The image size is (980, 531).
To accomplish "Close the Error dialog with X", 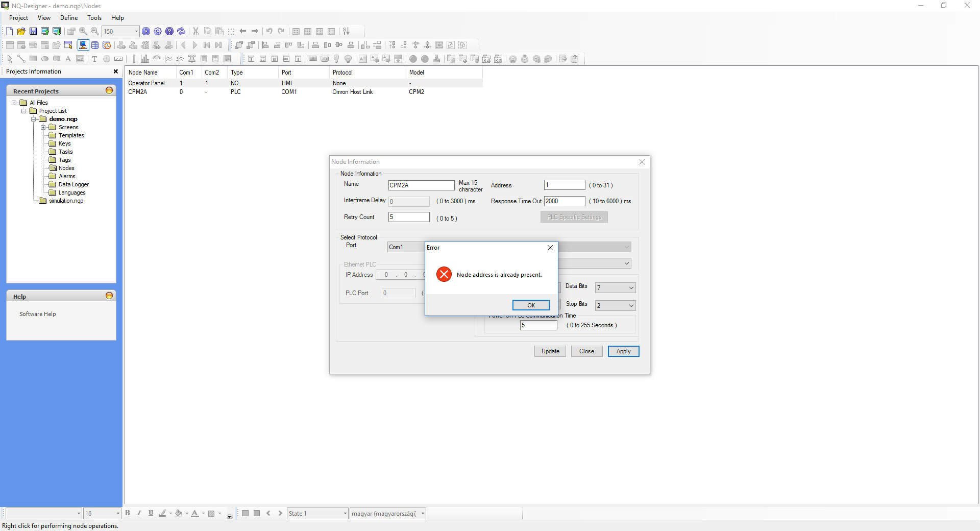I will point(550,248).
